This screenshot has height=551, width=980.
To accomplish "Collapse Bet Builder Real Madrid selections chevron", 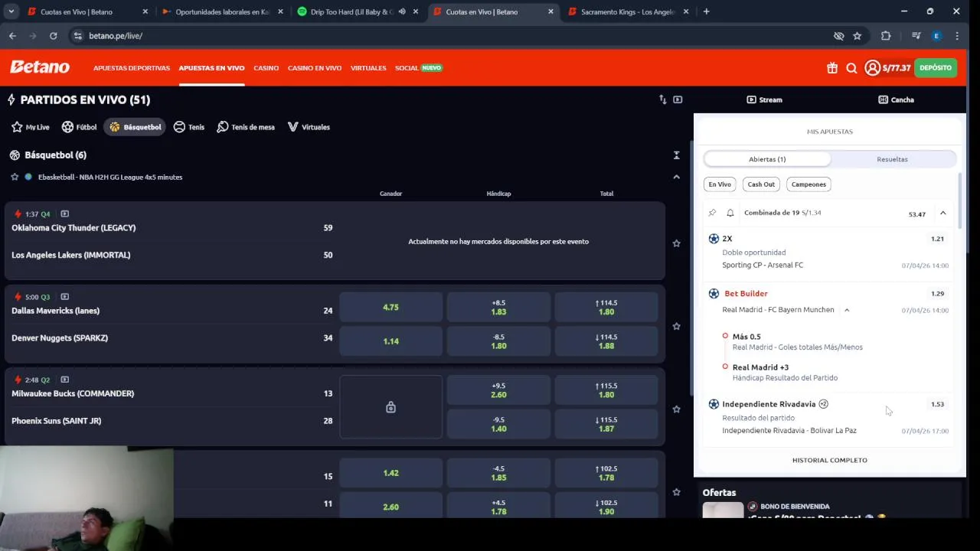I will (x=847, y=310).
